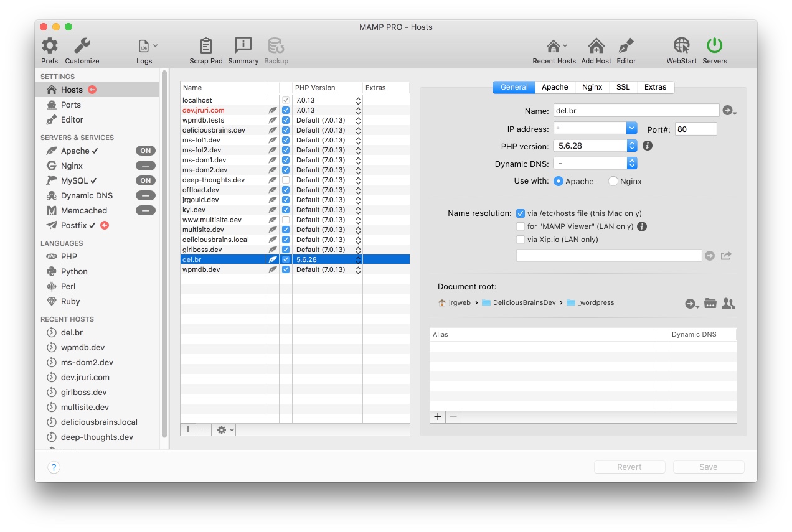Image resolution: width=792 pixels, height=532 pixels.
Task: Open the Summary view
Action: [x=243, y=50]
